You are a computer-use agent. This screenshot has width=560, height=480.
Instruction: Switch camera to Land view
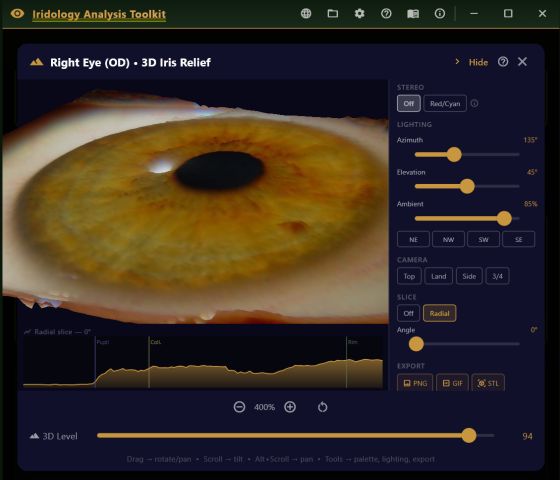tap(439, 276)
